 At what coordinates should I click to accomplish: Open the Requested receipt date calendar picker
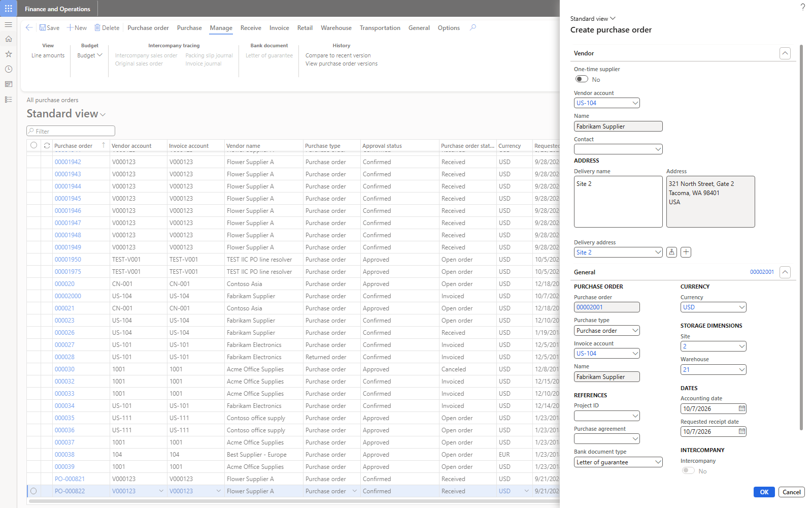point(742,431)
